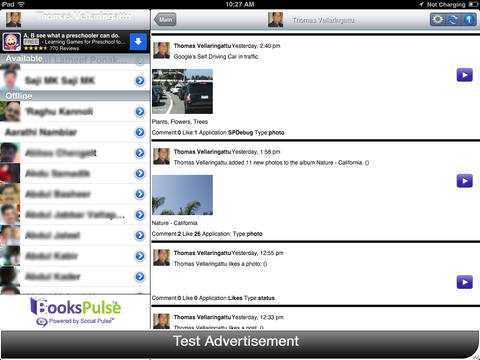480x360 pixels.
Task: Open the preschool learning games app icon in the ad
Action: [12, 42]
